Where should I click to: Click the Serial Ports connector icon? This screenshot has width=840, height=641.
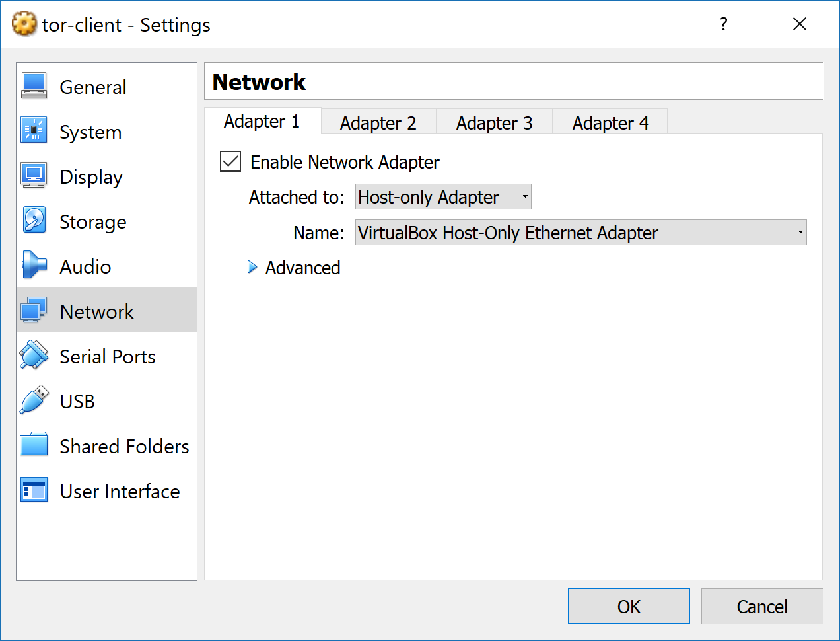point(34,356)
